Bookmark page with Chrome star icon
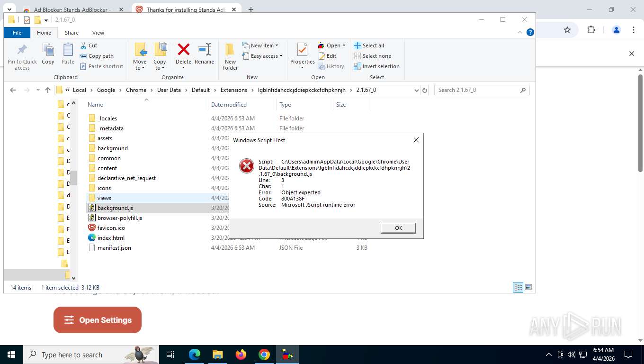The height and width of the screenshot is (364, 644). [567, 30]
